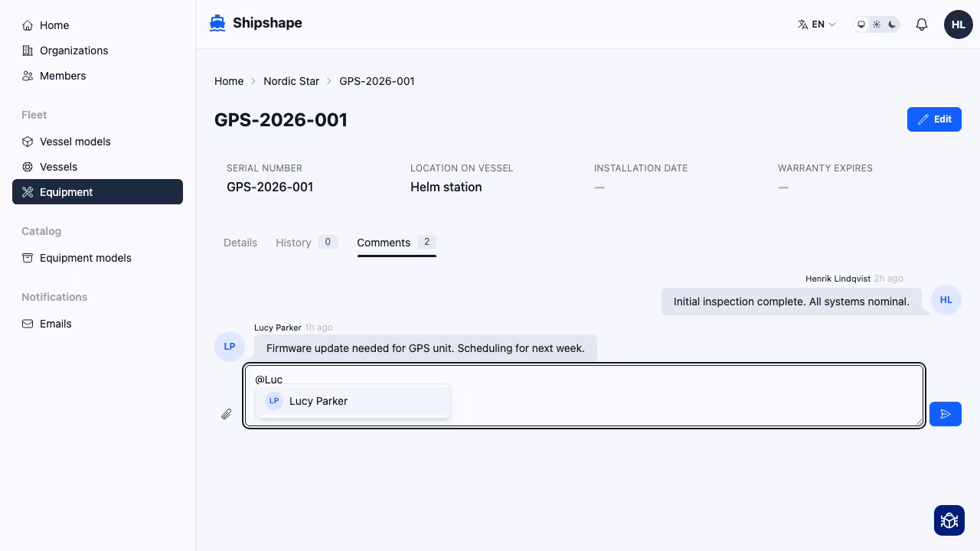
Task: Open Emails under Notifications
Action: [x=55, y=324]
